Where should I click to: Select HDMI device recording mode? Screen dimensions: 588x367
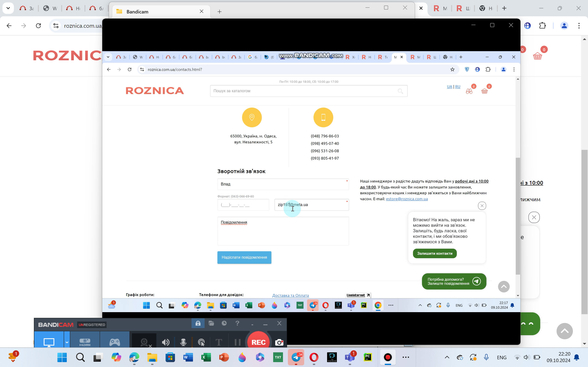(x=85, y=342)
